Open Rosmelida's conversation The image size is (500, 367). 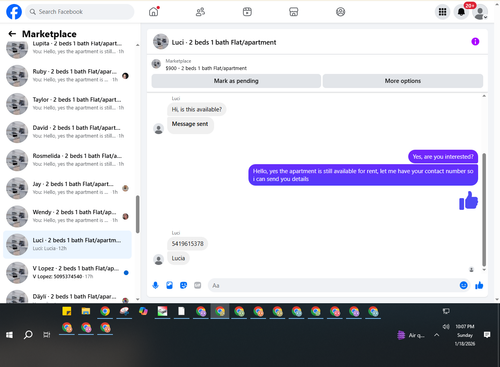67,160
